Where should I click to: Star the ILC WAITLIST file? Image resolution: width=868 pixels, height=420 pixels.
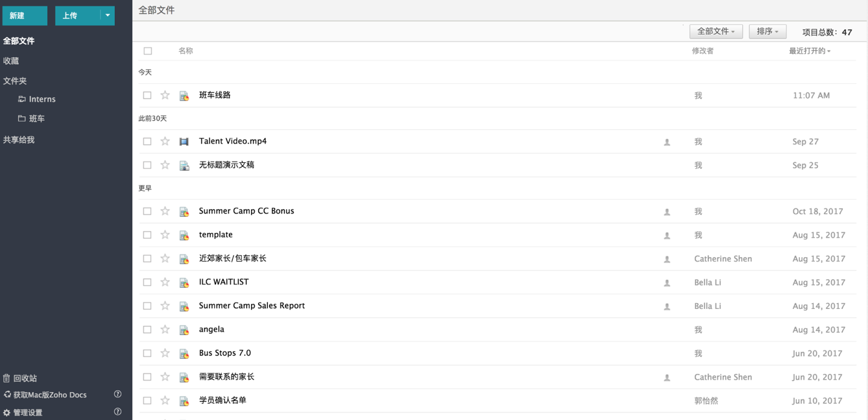165,282
